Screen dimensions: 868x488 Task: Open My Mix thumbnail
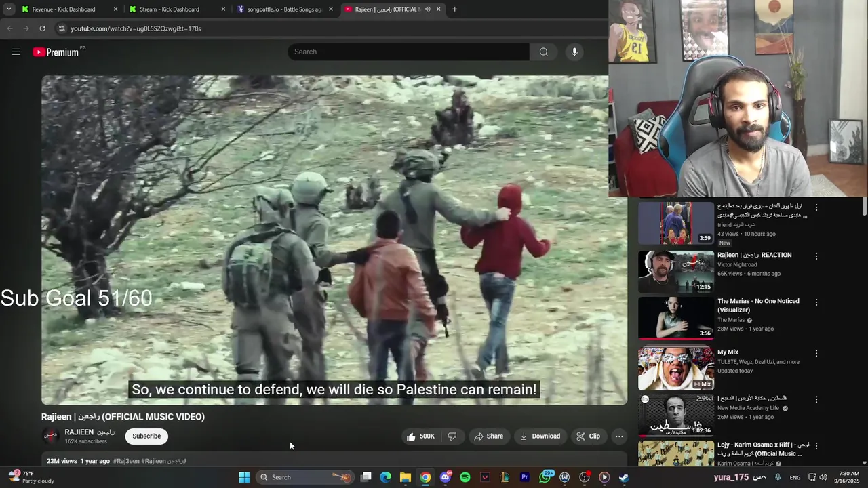(675, 369)
